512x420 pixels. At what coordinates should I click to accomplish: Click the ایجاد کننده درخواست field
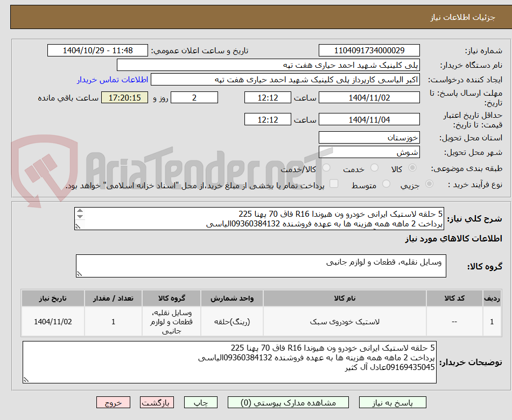[x=285, y=80]
